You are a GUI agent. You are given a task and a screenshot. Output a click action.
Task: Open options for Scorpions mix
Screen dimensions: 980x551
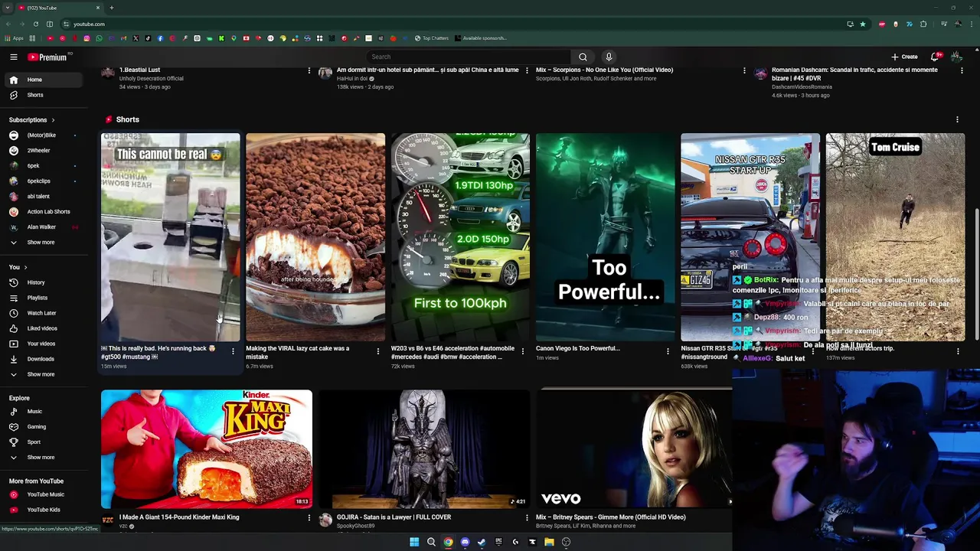pyautogui.click(x=744, y=70)
